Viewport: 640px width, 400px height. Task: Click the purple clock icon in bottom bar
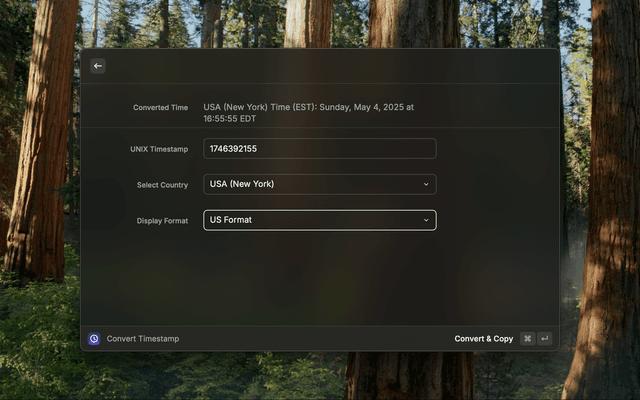click(x=94, y=339)
